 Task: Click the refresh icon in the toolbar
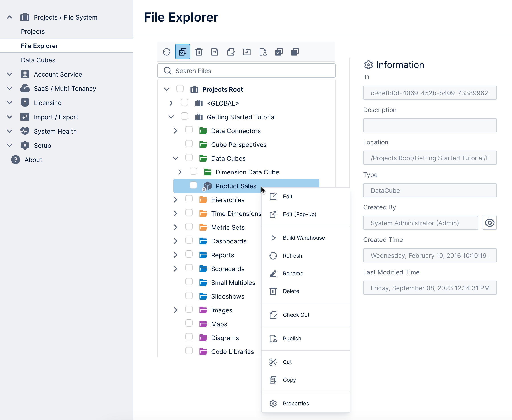[167, 52]
